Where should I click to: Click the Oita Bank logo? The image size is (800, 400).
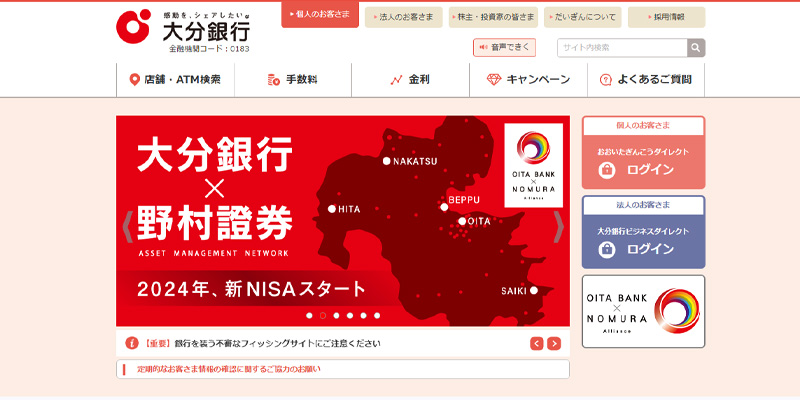pyautogui.click(x=183, y=29)
